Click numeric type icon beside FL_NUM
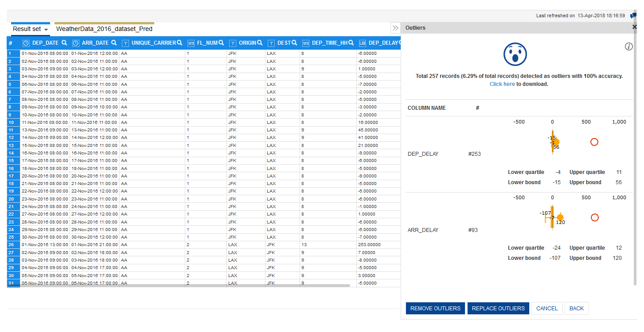Image resolution: width=644 pixels, height=332 pixels. [x=191, y=43]
